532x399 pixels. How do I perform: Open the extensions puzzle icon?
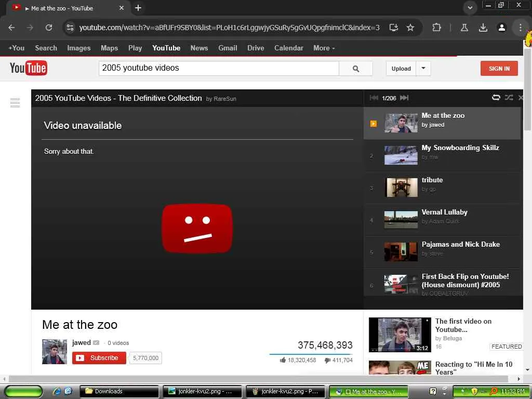pos(436,28)
